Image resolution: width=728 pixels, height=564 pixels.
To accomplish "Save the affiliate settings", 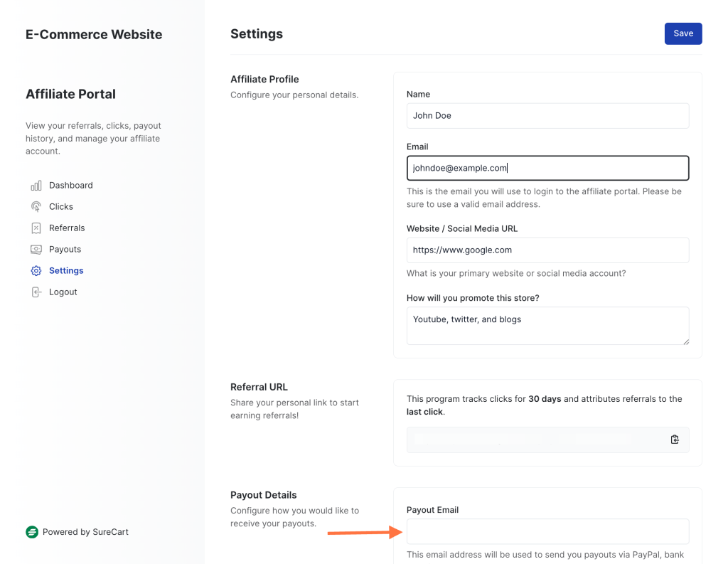I will click(682, 33).
